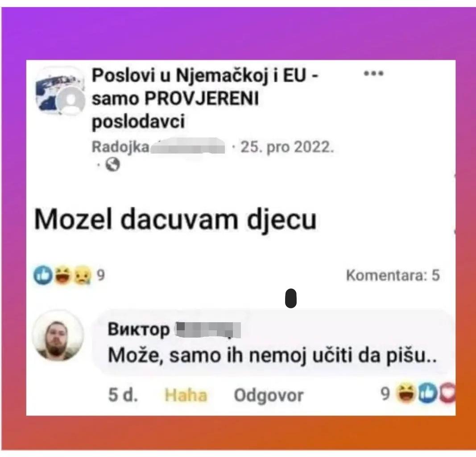The width and height of the screenshot is (476, 457).
Task: Open the three-dots post options menu
Action: coord(374,73)
